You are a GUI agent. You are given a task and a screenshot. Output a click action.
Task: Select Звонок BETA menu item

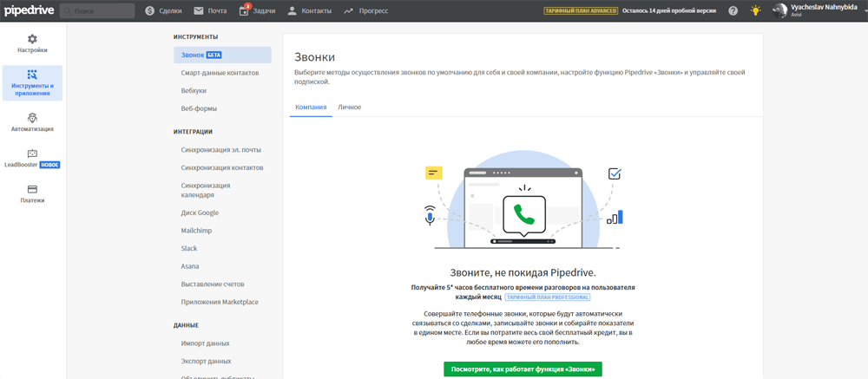222,55
